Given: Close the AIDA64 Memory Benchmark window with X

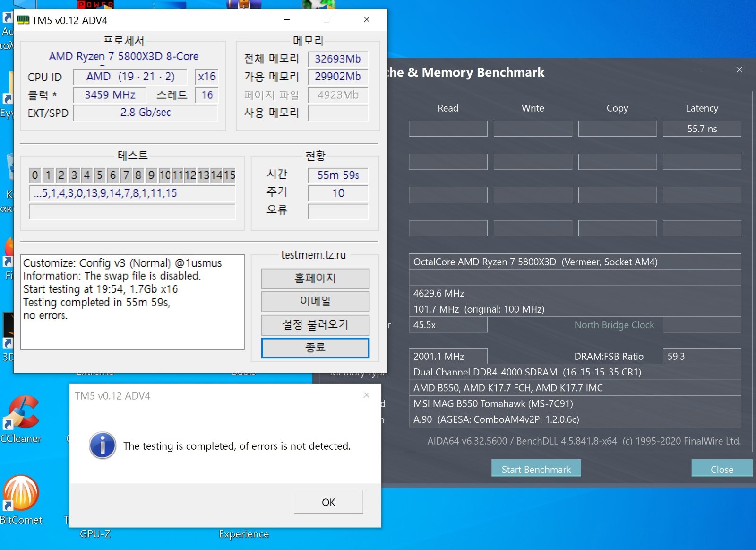Looking at the screenshot, I should [x=739, y=70].
